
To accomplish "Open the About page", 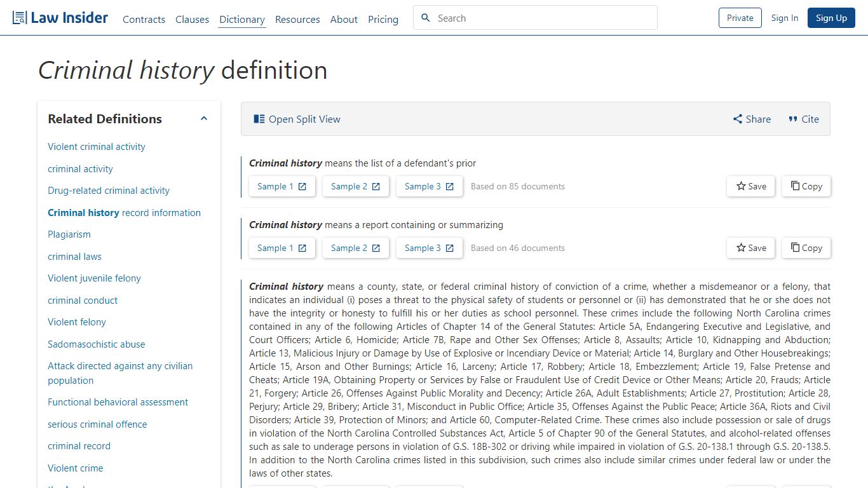I will click(x=344, y=19).
